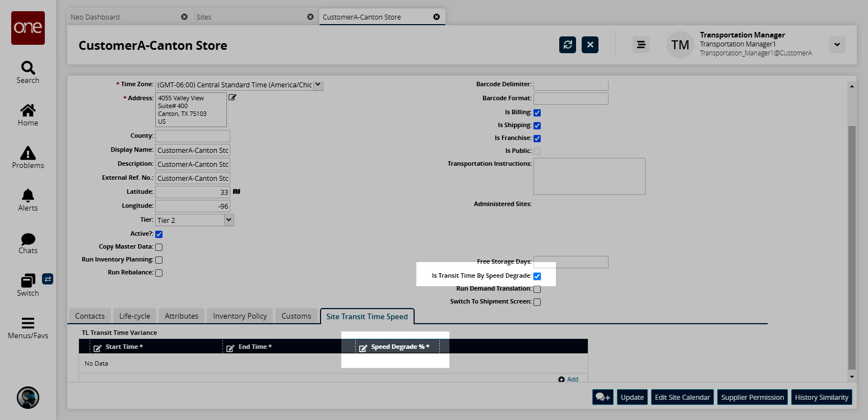
Task: Click the Switch windows icon
Action: point(28,280)
